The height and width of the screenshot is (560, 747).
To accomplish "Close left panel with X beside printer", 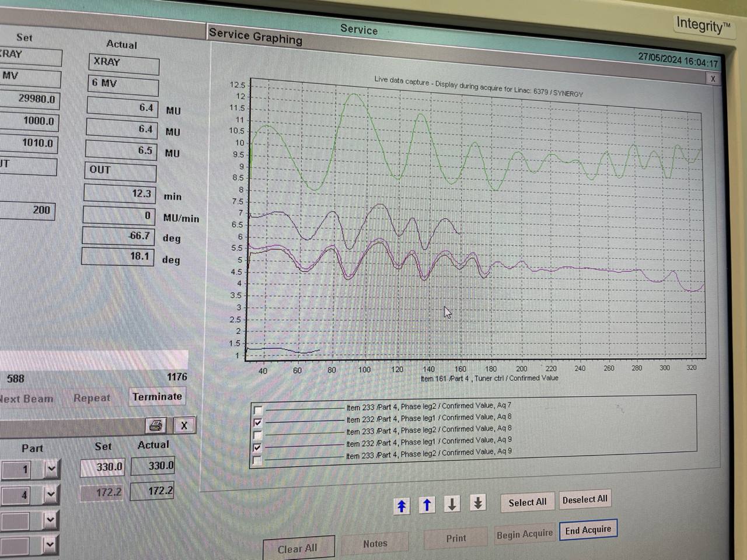I will click(x=184, y=425).
